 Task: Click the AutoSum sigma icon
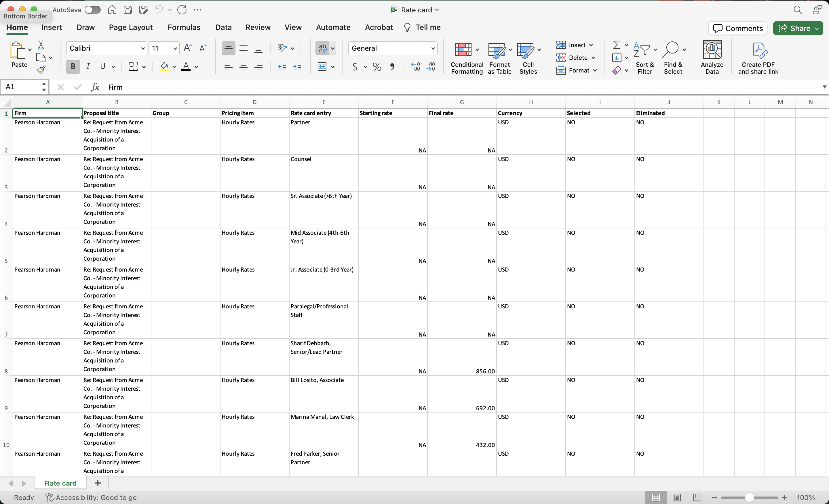pyautogui.click(x=617, y=45)
